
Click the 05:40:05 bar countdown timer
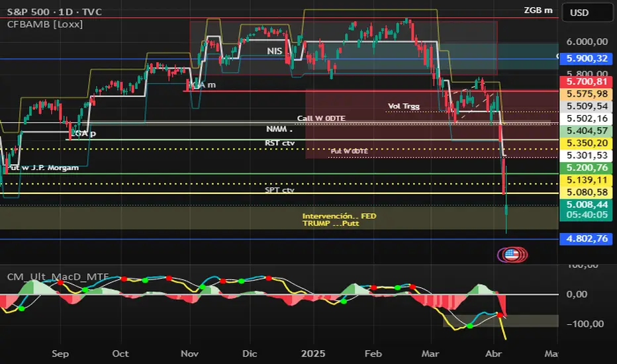(587, 215)
